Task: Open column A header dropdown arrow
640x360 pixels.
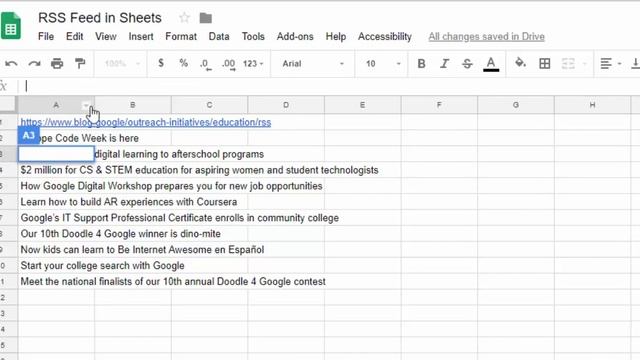Action: pos(86,106)
